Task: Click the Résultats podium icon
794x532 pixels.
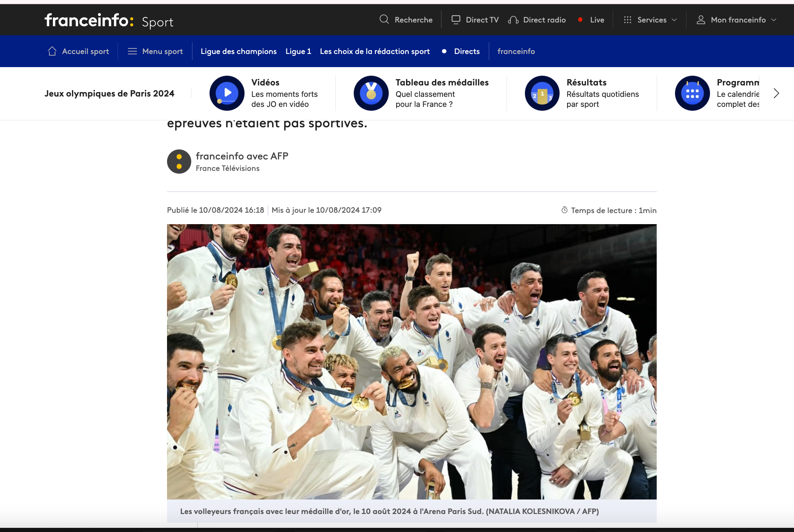Action: coord(542,93)
